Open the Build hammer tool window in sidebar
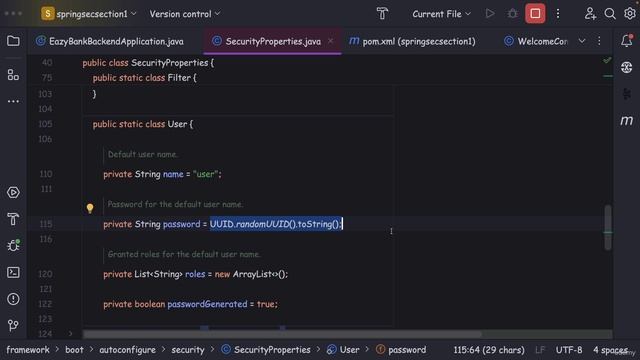The width and height of the screenshot is (640, 360). tap(13, 219)
